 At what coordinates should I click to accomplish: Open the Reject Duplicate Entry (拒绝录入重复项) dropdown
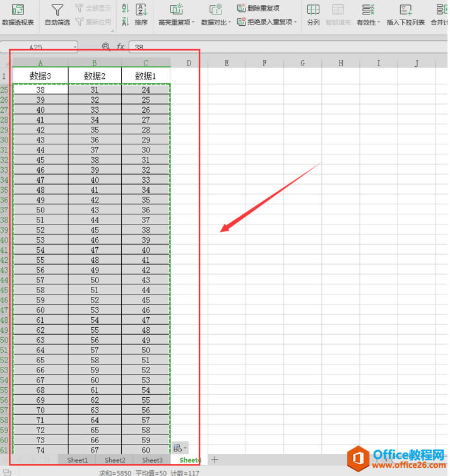[x=266, y=22]
